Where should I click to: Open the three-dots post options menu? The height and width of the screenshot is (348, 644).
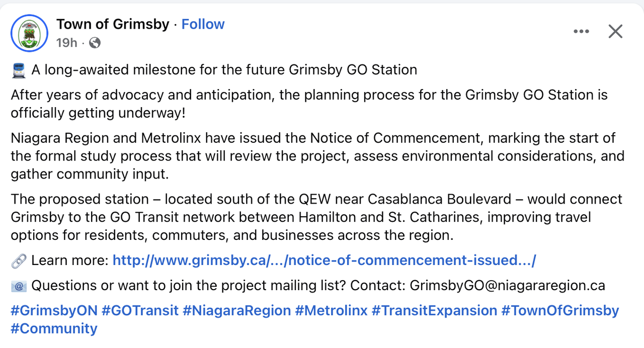point(581,32)
